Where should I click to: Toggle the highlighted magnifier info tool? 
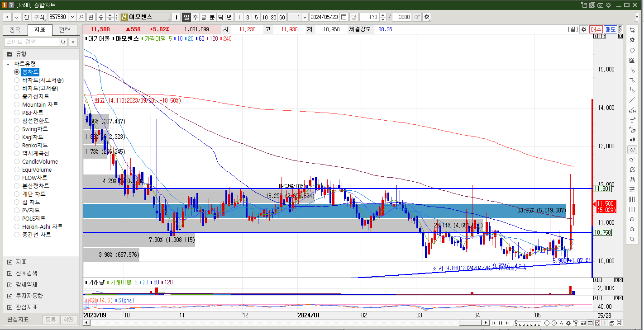(x=632, y=150)
